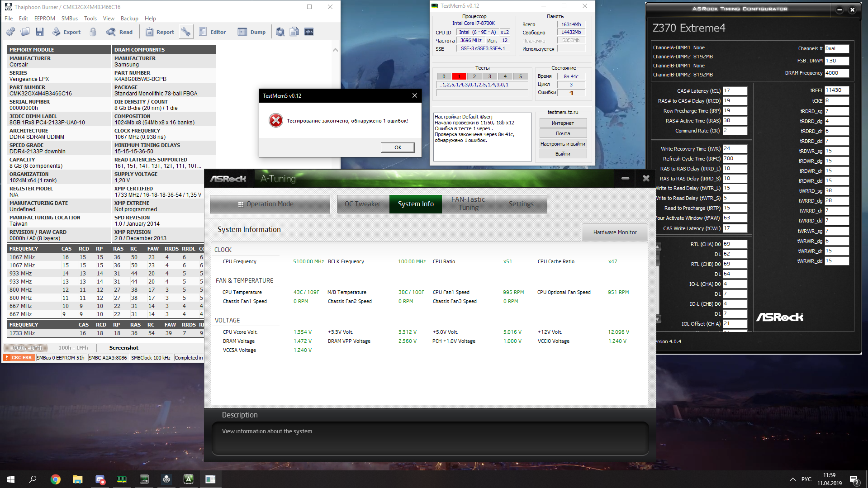Minimize the A-Tuning window
This screenshot has width=868, height=488.
click(x=625, y=179)
